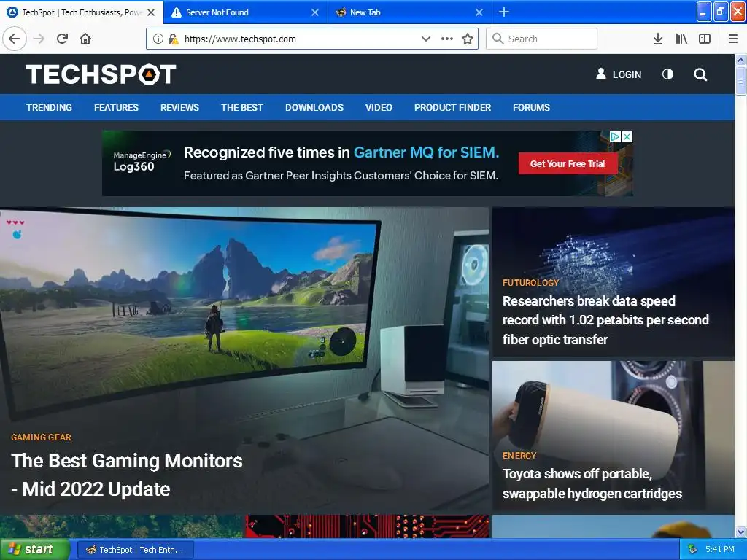Open the REVIEWS menu item
This screenshot has height=560, width=747.
coord(179,108)
